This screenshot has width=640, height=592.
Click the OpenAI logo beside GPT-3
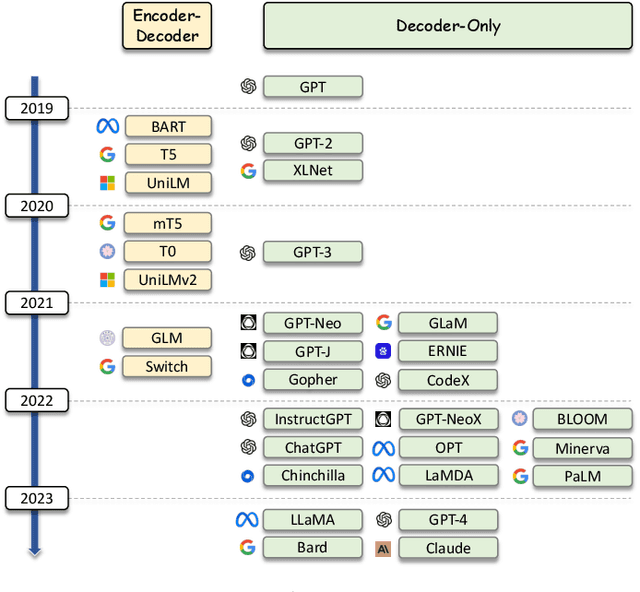(x=248, y=253)
